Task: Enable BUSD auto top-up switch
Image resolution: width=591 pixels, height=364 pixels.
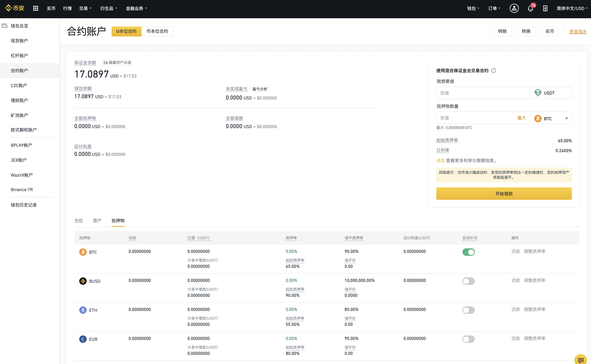Action: tap(468, 281)
